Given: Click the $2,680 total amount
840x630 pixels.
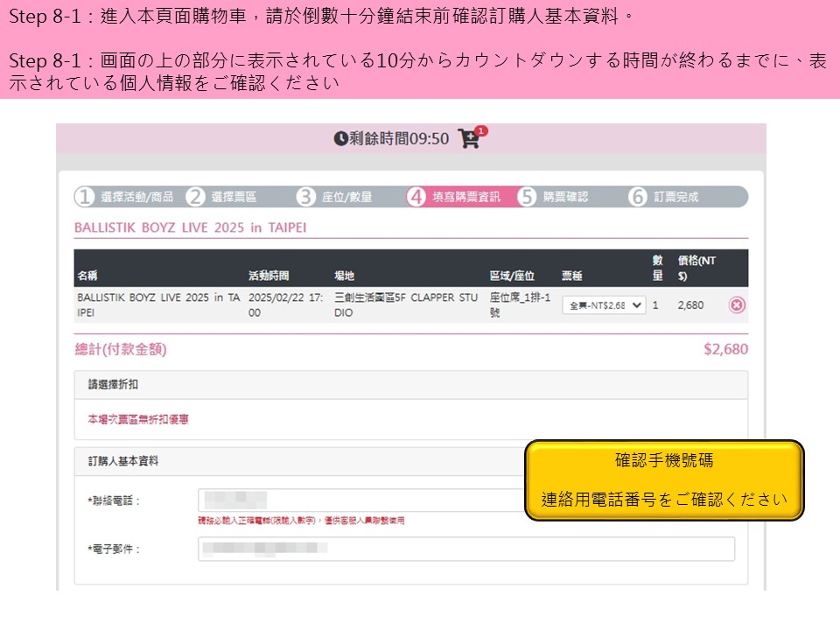Looking at the screenshot, I should pyautogui.click(x=725, y=349).
